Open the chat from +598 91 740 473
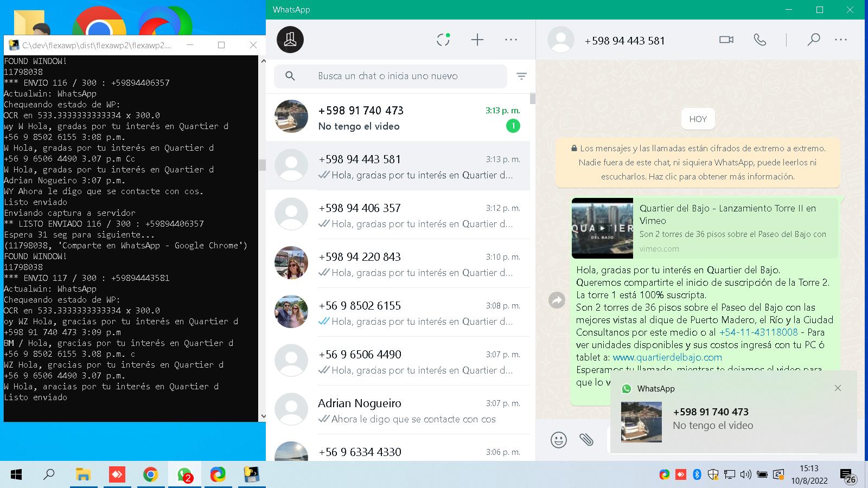The image size is (868, 488). click(x=398, y=117)
